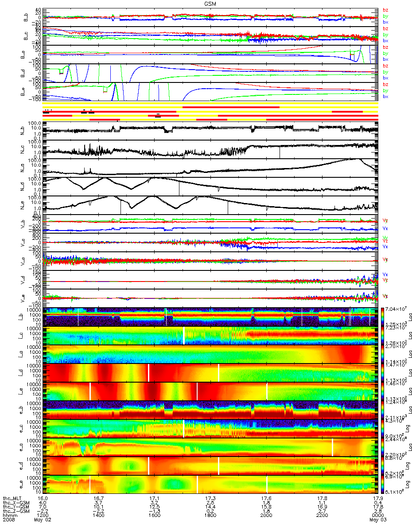This screenshot has width=412, height=532.
Task: Click the 2200 time tick label
Action: point(322,516)
